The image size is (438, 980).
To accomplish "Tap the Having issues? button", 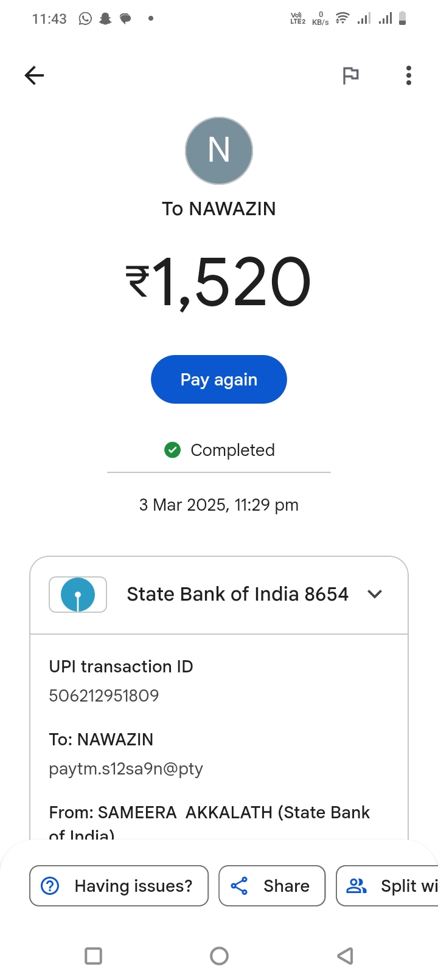I will click(119, 886).
